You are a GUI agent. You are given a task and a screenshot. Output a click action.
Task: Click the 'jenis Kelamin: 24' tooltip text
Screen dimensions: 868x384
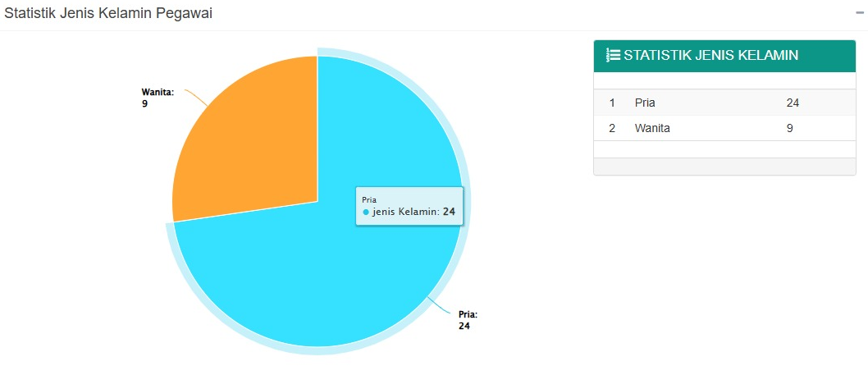413,212
